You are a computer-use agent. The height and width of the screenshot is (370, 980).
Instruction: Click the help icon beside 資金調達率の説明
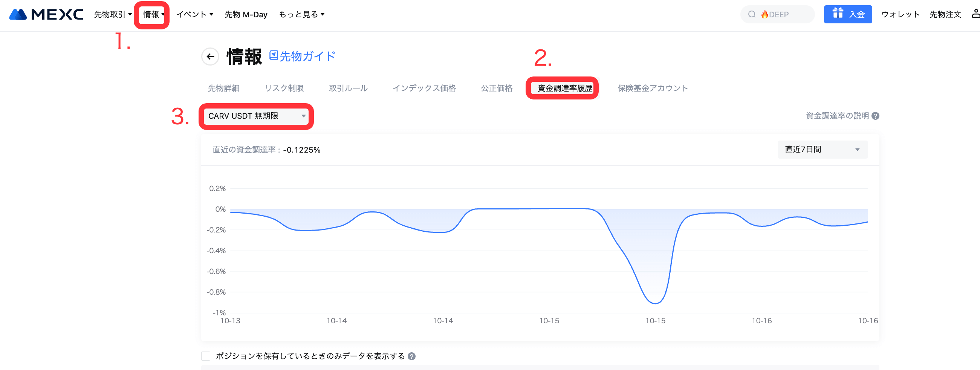[x=875, y=116]
